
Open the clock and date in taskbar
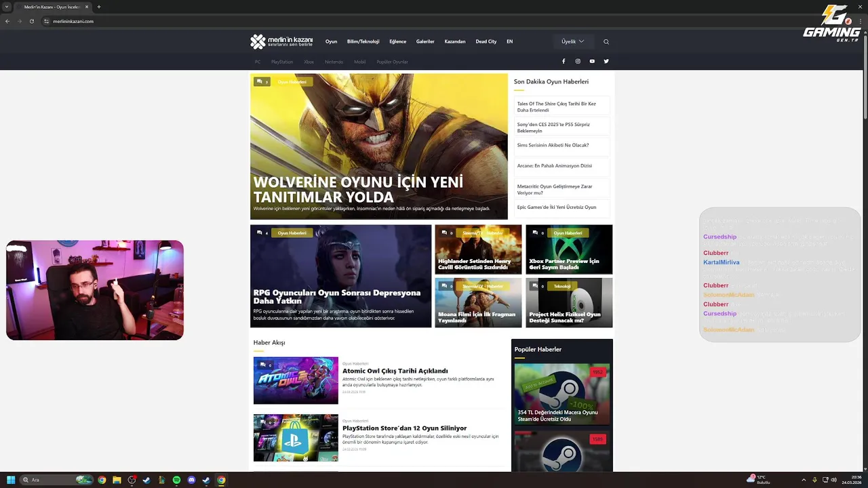[851, 480]
